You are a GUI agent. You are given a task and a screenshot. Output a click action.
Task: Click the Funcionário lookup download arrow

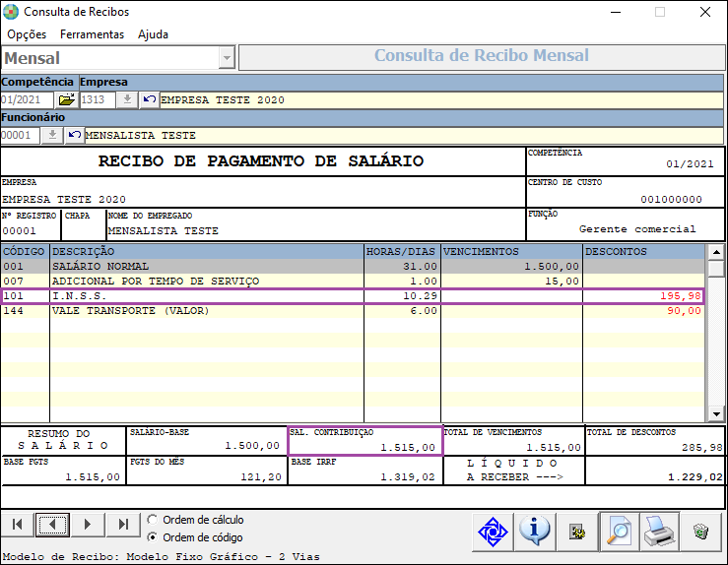coord(52,135)
